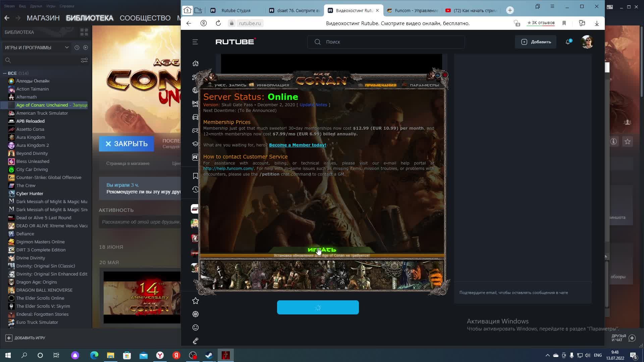This screenshot has height=362, width=644.
Task: Open the 'Параметры' launcher tab
Action: tap(424, 85)
